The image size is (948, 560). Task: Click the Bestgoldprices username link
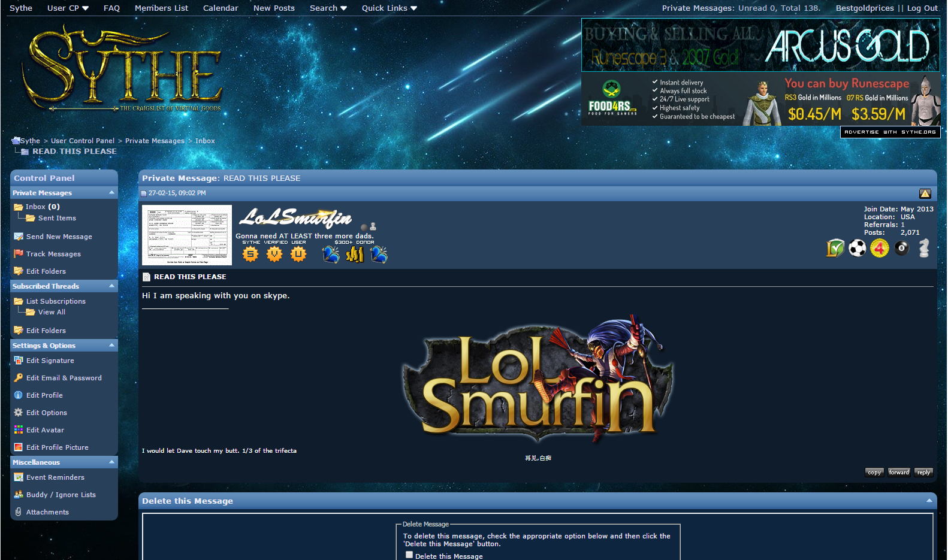click(865, 8)
